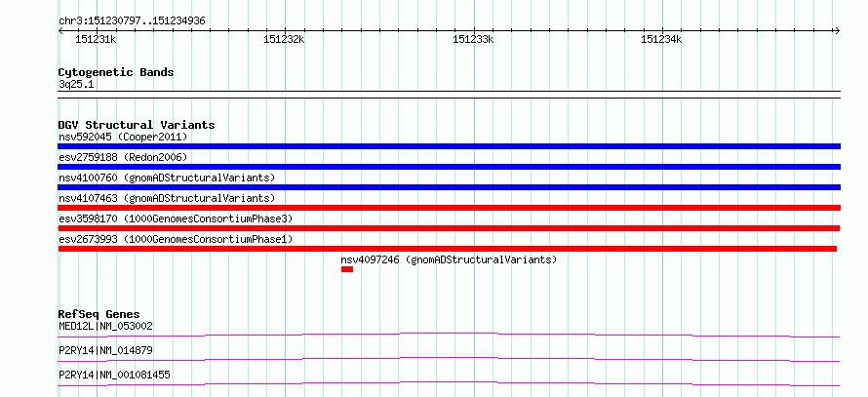Click the esv2673993 1000Genomes Phase1 red bar
Viewport: 868px width, 397px height.
click(448, 249)
